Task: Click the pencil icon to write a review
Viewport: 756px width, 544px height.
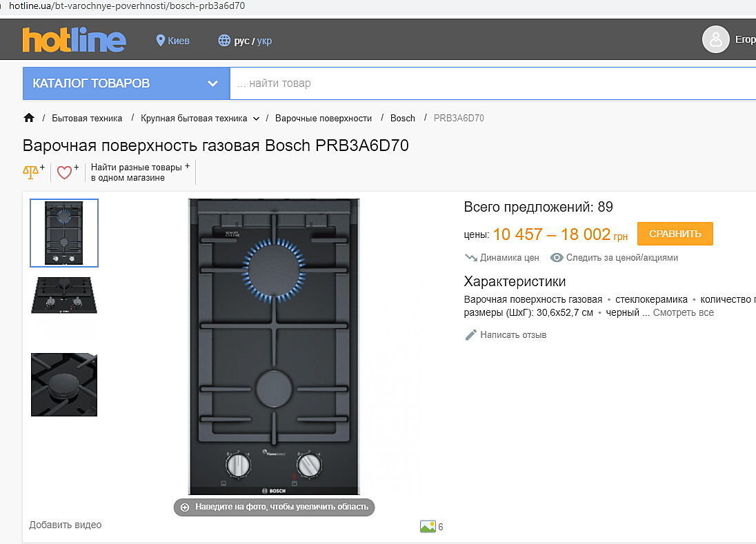Action: (471, 335)
